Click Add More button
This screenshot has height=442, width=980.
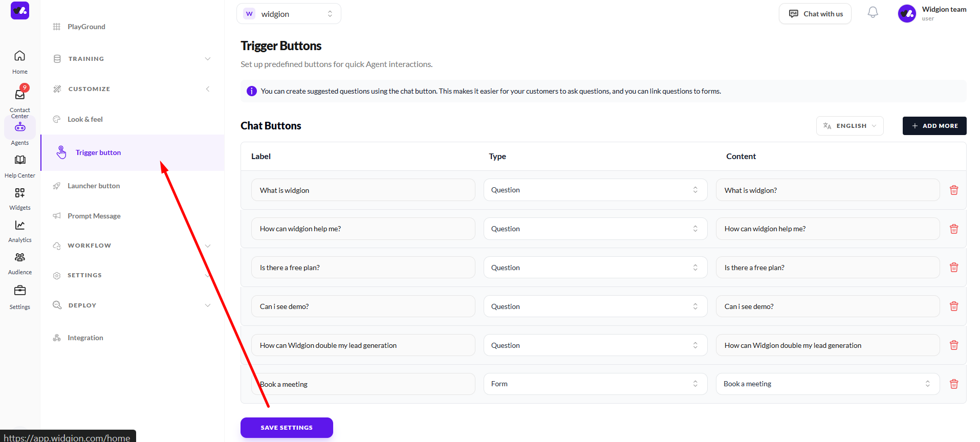coord(934,126)
